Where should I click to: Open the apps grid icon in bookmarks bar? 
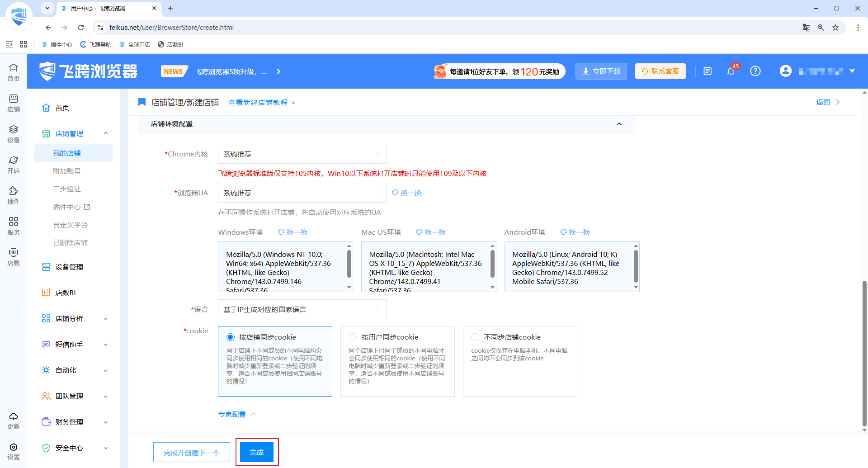point(24,44)
